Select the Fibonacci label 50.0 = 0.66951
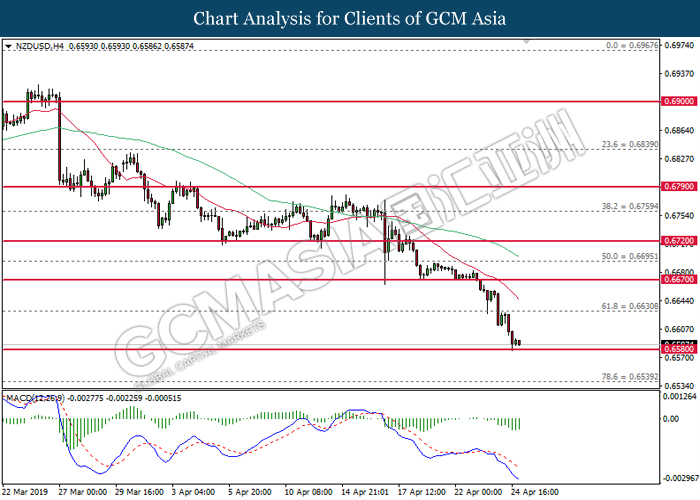The width and height of the screenshot is (700, 500). pos(630,257)
